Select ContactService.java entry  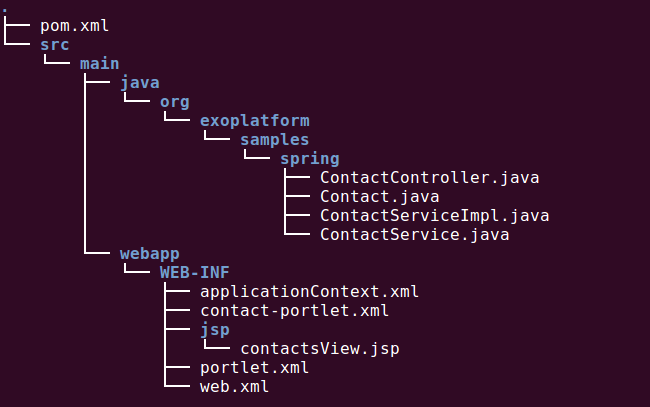pos(415,235)
